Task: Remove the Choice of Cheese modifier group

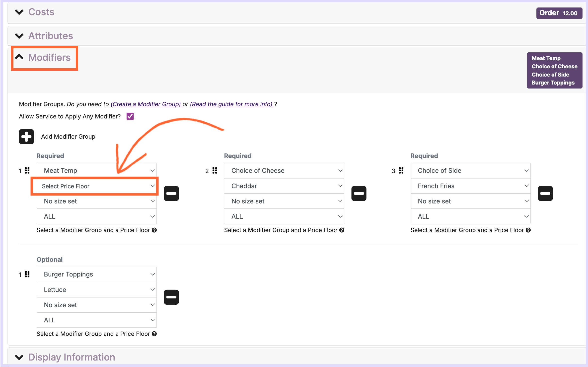Action: (359, 193)
